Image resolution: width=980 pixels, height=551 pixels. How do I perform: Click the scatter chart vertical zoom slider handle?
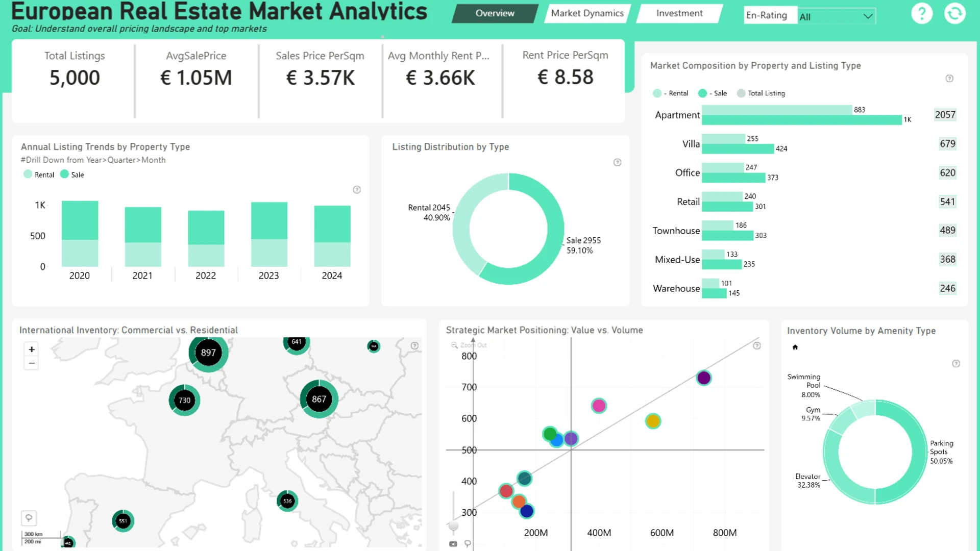point(453,525)
